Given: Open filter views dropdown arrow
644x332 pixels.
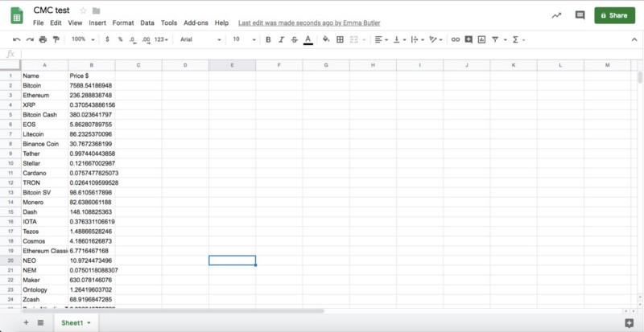Looking at the screenshot, I should 506,40.
